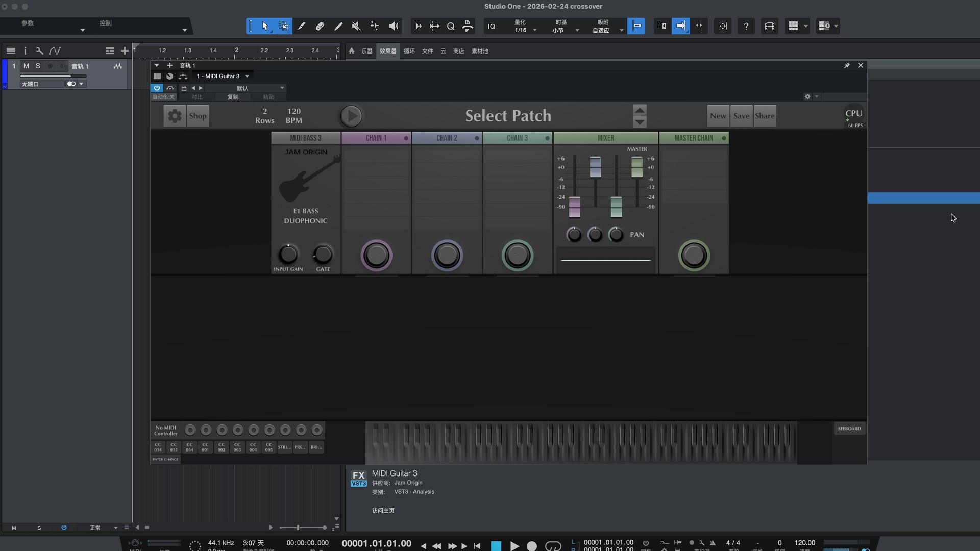This screenshot has height=551, width=980.
Task: Click the plugin play button
Action: pos(351,116)
